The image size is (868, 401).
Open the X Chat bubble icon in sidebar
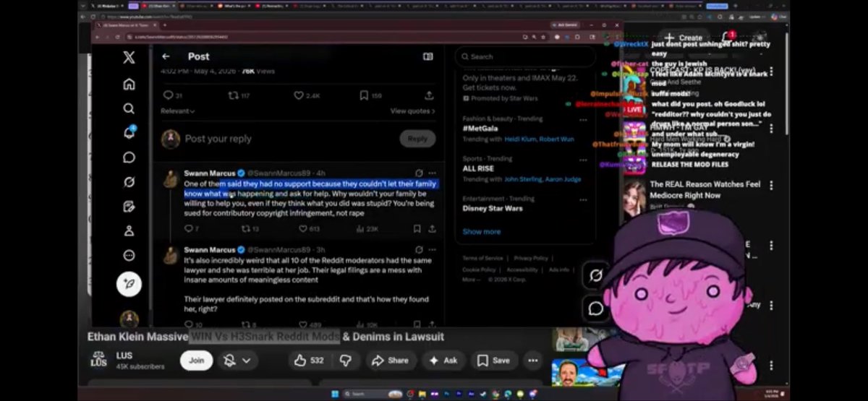coord(129,158)
